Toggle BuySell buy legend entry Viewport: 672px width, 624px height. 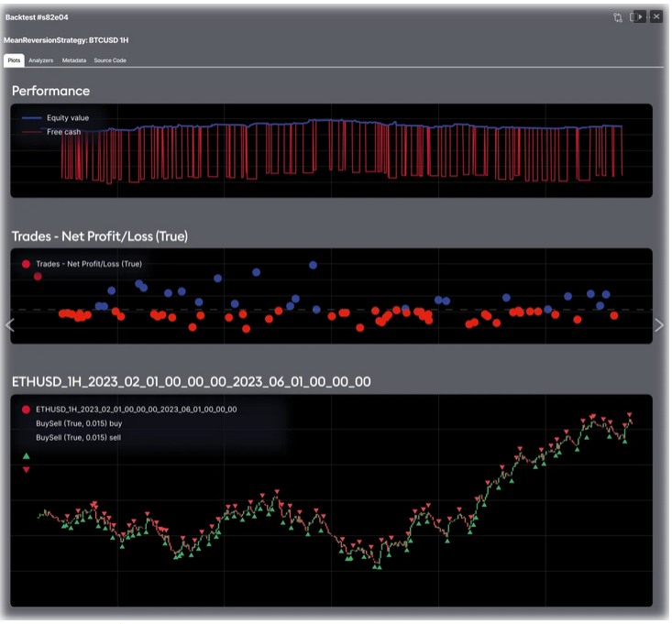79,424
